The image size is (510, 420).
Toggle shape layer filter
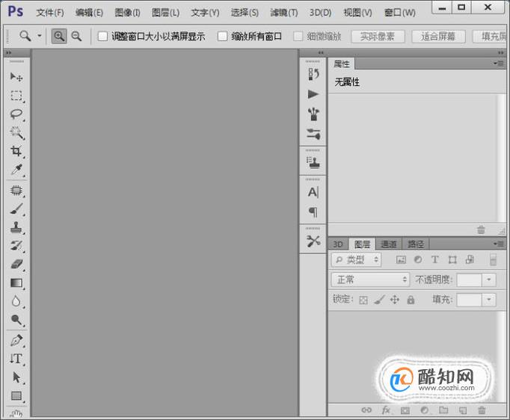pyautogui.click(x=452, y=260)
